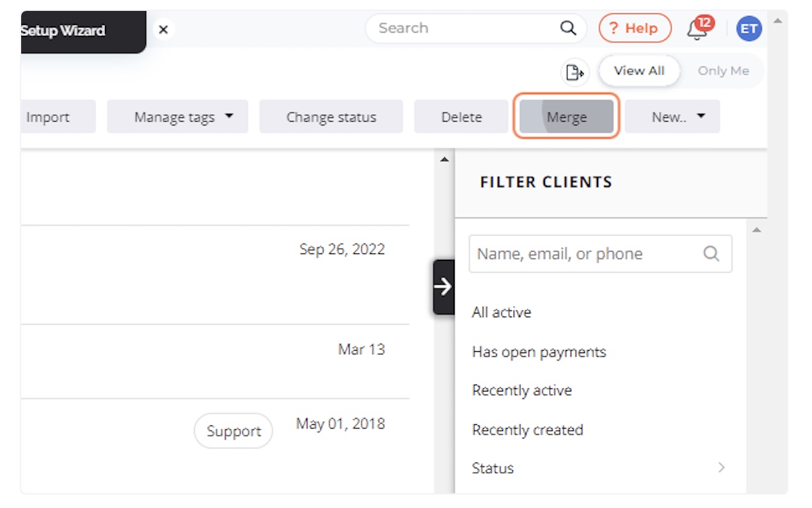Select the All active filter
This screenshot has width=812, height=508.
tap(501, 312)
